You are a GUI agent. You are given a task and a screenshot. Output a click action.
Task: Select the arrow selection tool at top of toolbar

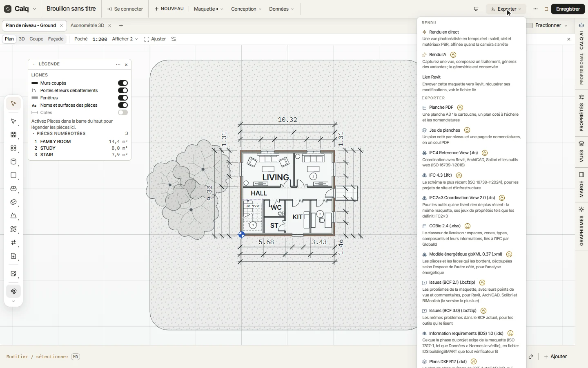coord(13,104)
